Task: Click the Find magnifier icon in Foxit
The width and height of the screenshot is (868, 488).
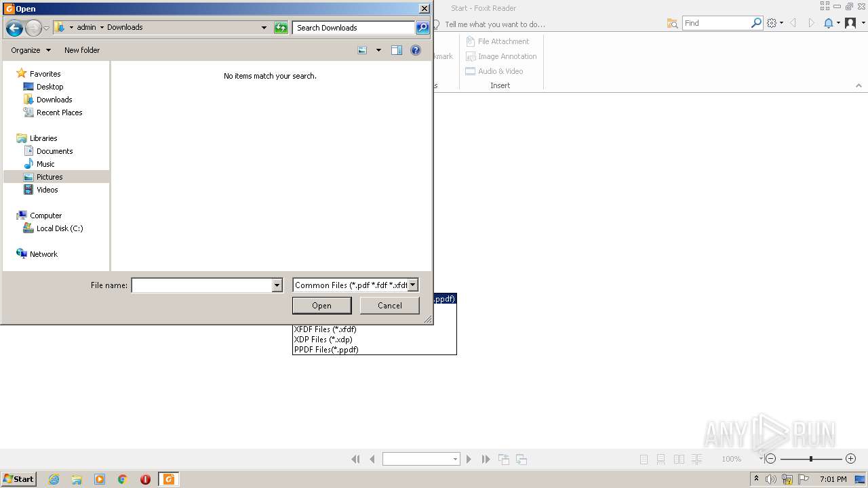Action: point(757,23)
